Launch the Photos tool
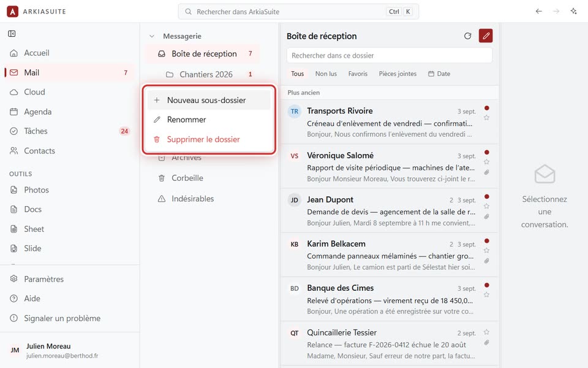Viewport: 588px width, 368px height. (70, 190)
